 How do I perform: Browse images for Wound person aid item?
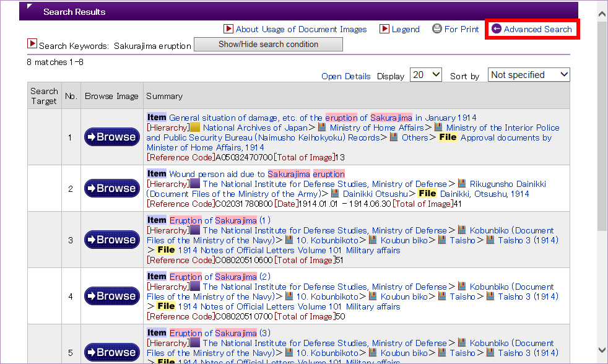(x=112, y=188)
